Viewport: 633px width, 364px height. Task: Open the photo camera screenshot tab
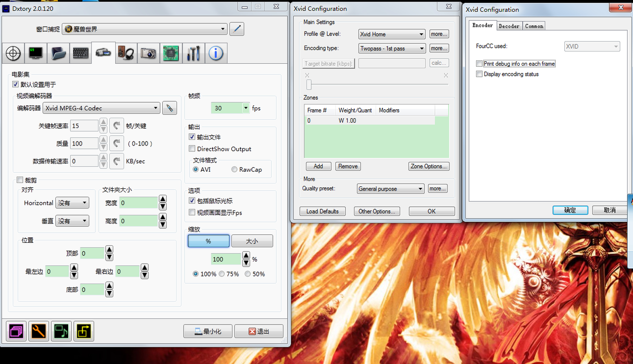(148, 53)
